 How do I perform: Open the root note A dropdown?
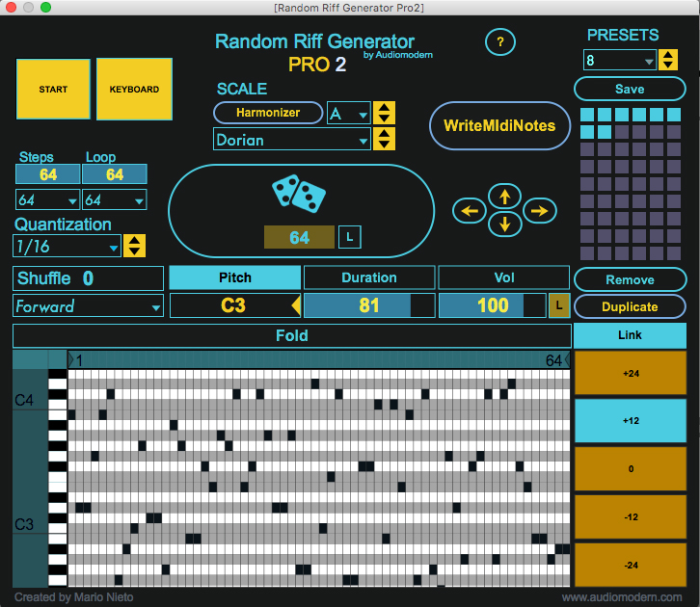tap(349, 114)
